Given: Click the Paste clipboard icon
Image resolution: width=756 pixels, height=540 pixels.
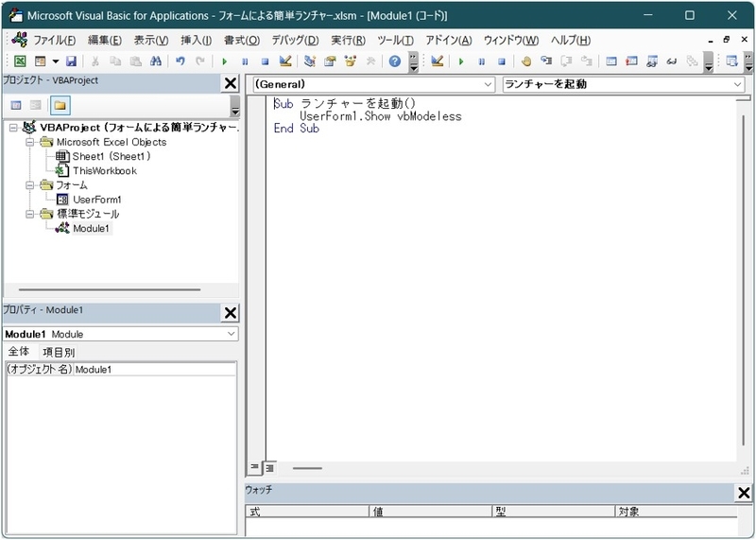Looking at the screenshot, I should pyautogui.click(x=136, y=61).
